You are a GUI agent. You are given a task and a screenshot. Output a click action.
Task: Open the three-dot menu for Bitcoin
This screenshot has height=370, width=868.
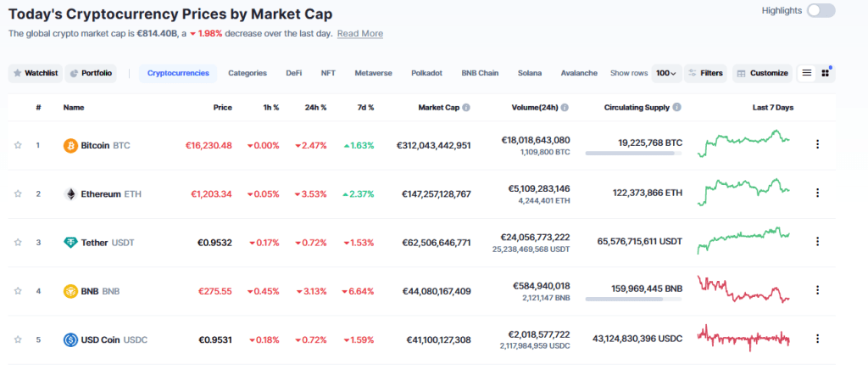(x=817, y=144)
